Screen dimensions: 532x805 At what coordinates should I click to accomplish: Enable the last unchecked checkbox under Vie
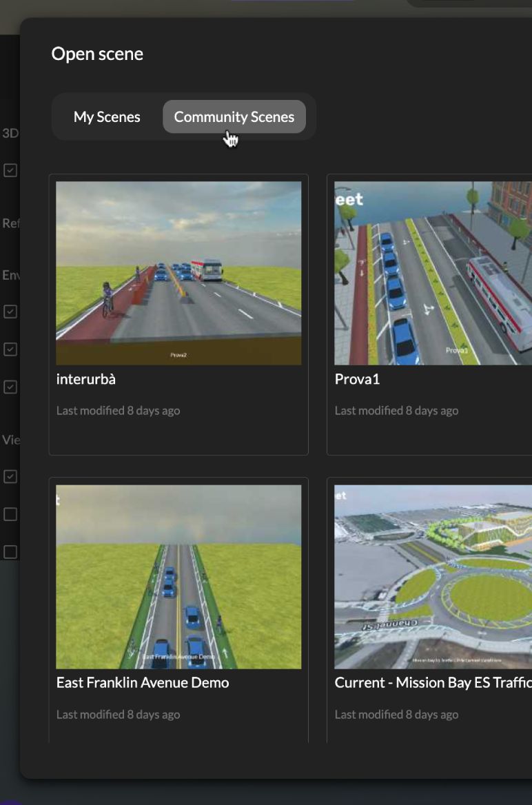coord(10,551)
